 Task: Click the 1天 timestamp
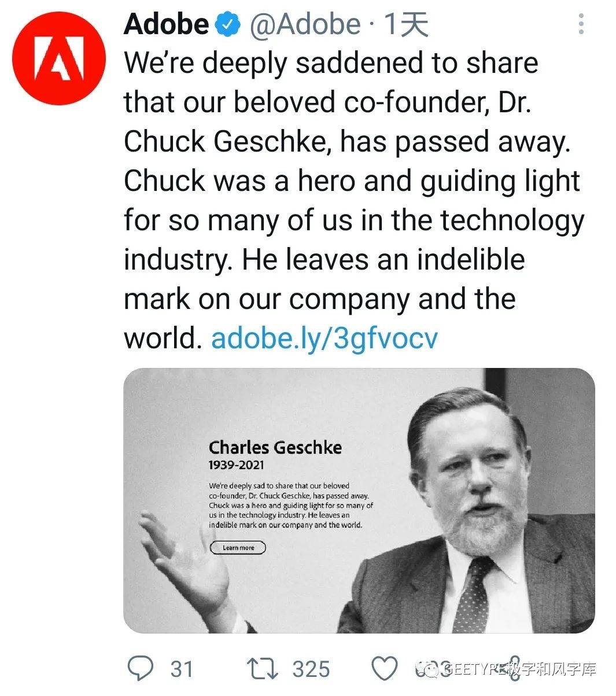[x=406, y=25]
